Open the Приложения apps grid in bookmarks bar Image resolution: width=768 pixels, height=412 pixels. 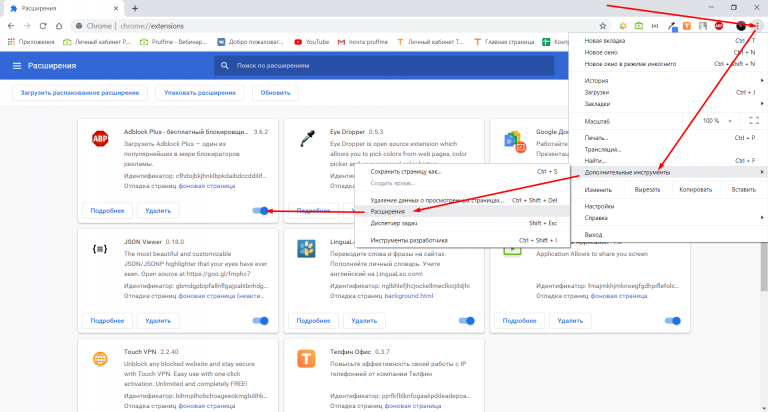[31, 42]
